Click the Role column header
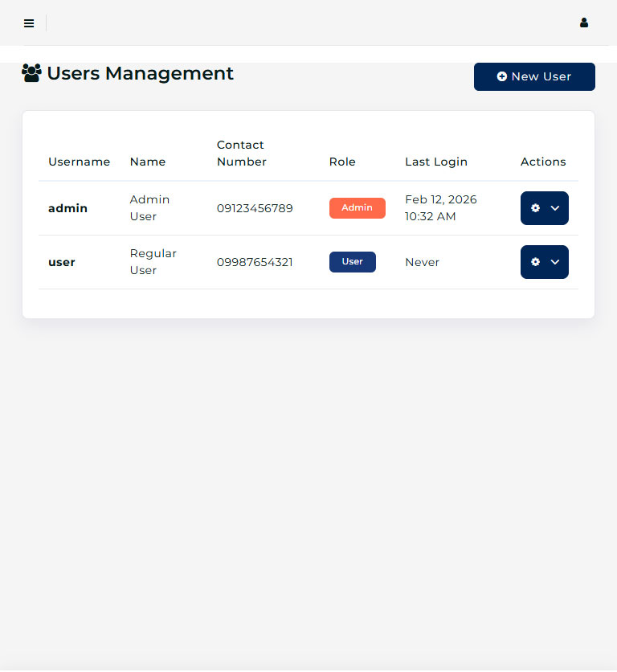The image size is (617, 672). point(342,162)
